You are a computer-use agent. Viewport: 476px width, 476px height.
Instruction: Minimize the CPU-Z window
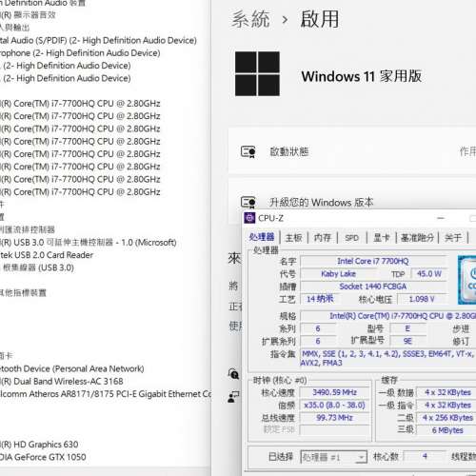(x=441, y=218)
